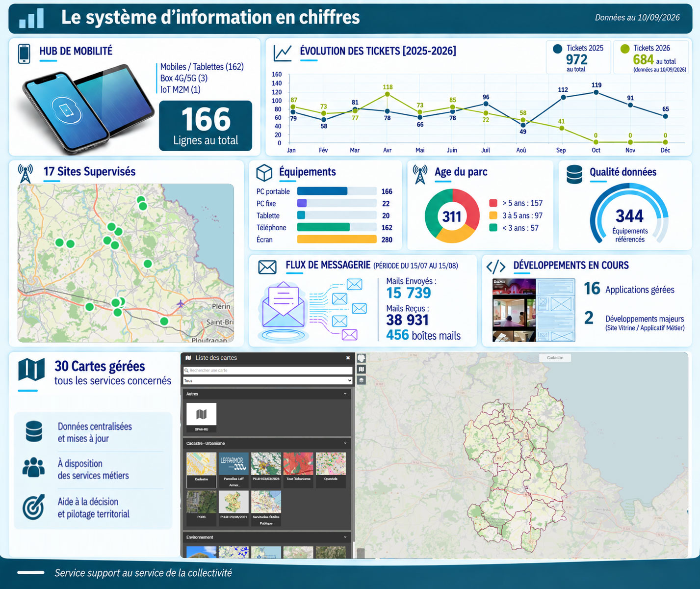Click the orange 3 à 5 ans legend swatch
700x589 pixels.
(493, 215)
